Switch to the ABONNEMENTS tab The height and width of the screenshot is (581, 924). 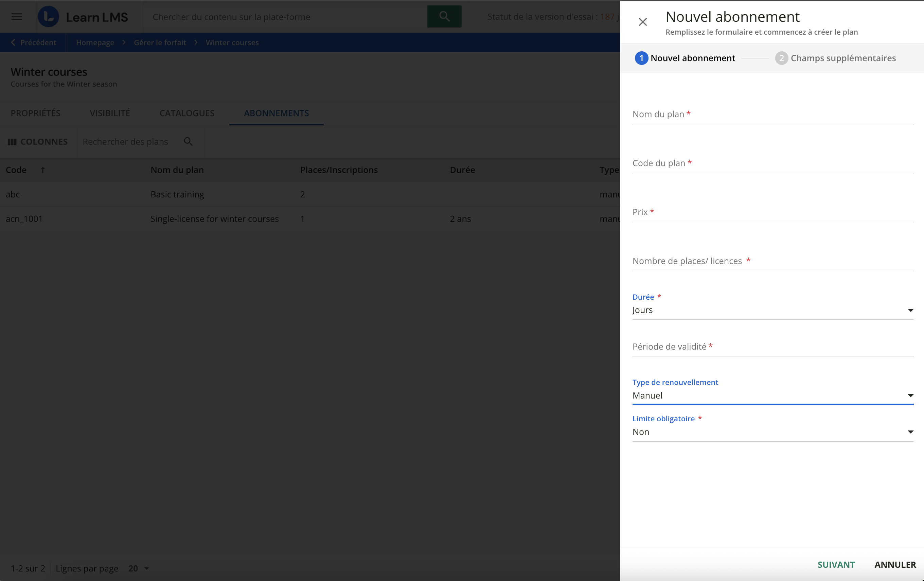pyautogui.click(x=276, y=113)
